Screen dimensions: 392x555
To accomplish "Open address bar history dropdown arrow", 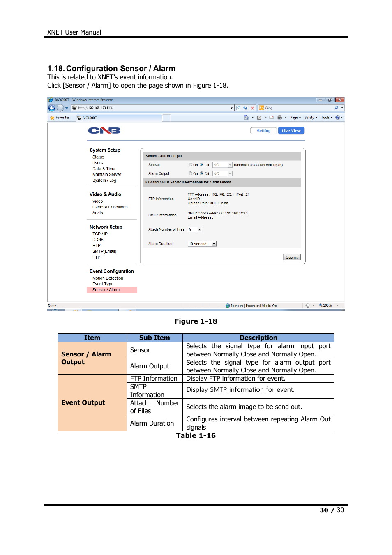I will coord(232,108).
